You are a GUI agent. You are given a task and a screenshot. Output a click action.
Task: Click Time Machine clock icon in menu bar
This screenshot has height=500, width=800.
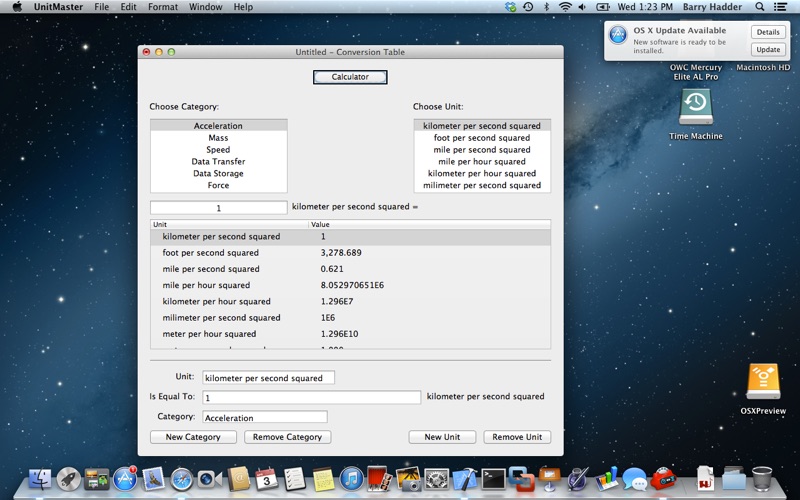coord(528,7)
